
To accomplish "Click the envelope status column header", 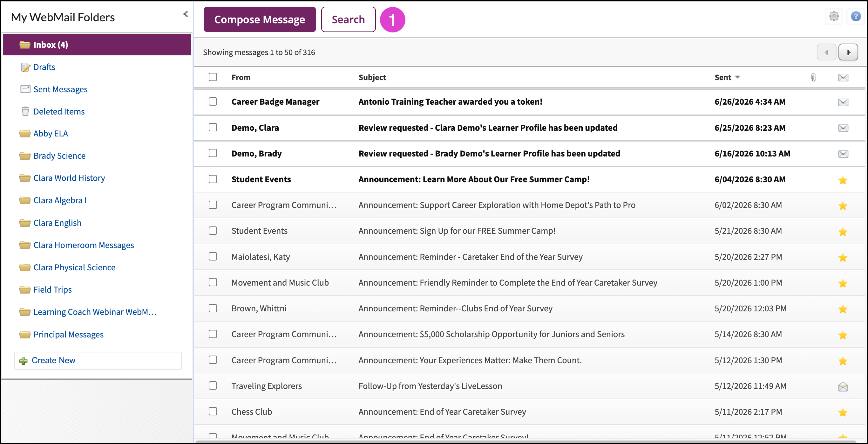I will coord(843,78).
